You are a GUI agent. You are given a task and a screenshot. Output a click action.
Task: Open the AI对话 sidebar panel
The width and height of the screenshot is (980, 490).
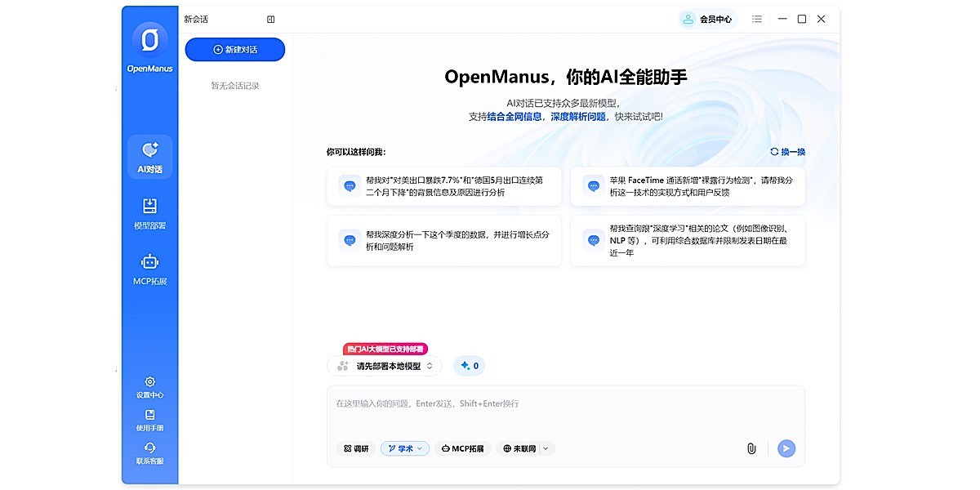(149, 155)
